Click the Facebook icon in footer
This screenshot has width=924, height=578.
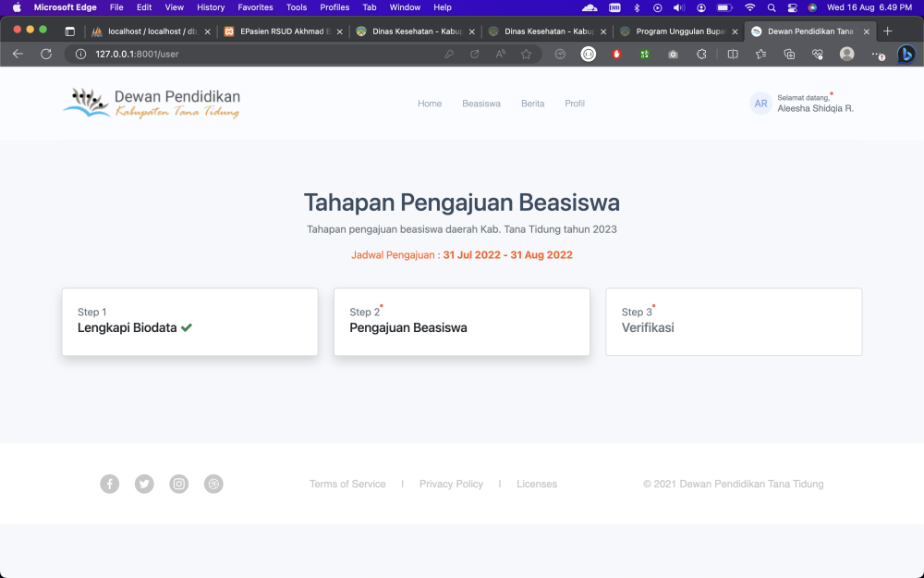(x=110, y=484)
